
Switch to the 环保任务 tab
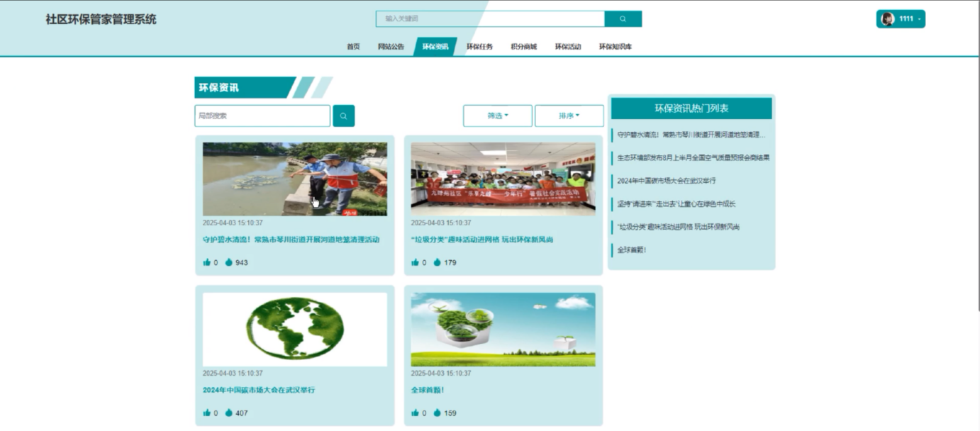tap(479, 47)
